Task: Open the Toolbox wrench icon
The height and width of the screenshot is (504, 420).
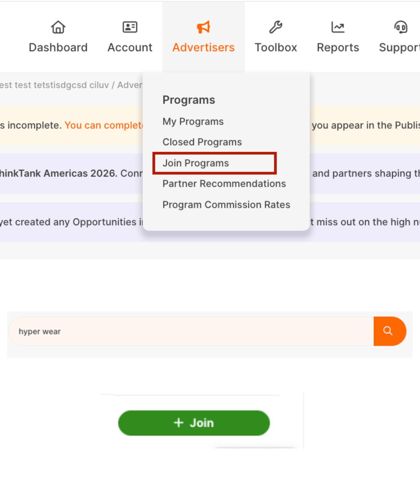Action: coord(276,27)
